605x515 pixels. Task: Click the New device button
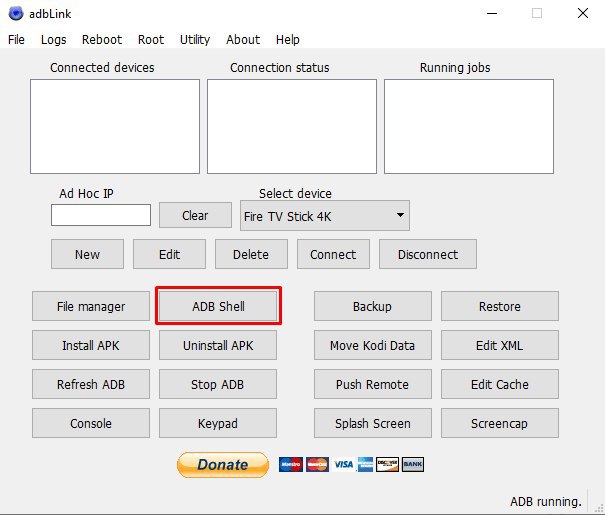pyautogui.click(x=87, y=254)
